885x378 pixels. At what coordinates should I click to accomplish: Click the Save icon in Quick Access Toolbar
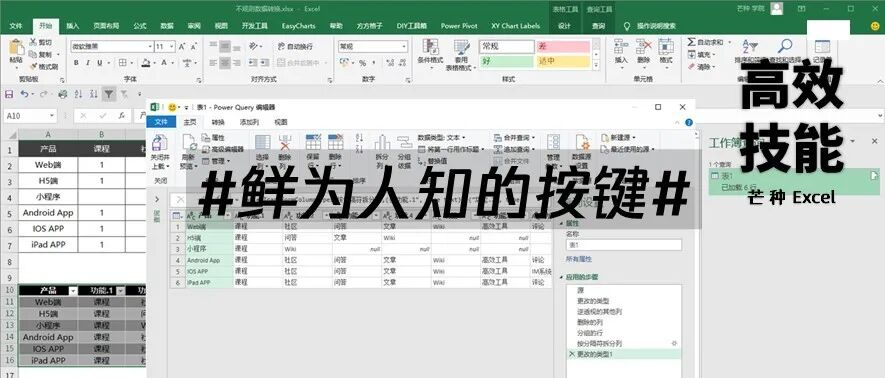coord(8,94)
